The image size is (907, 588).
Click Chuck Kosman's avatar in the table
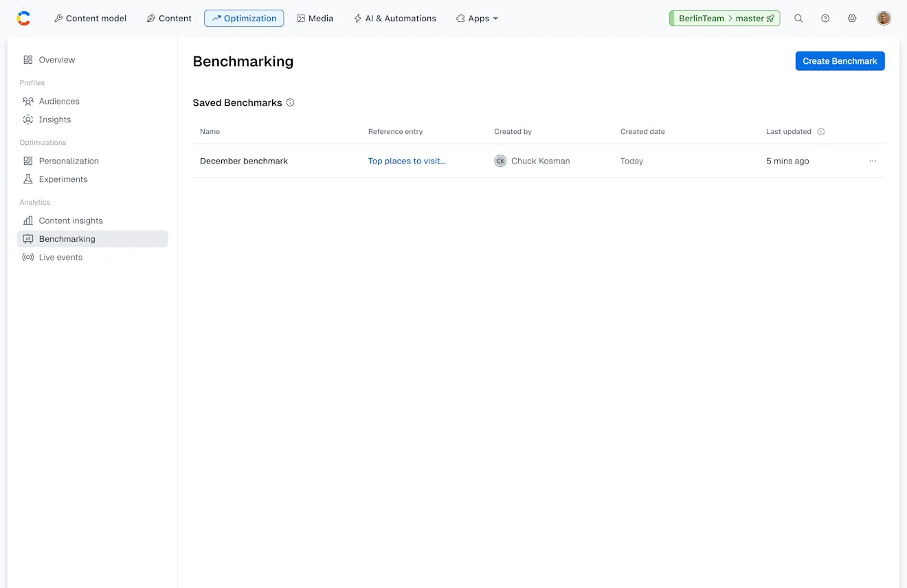[x=500, y=161]
